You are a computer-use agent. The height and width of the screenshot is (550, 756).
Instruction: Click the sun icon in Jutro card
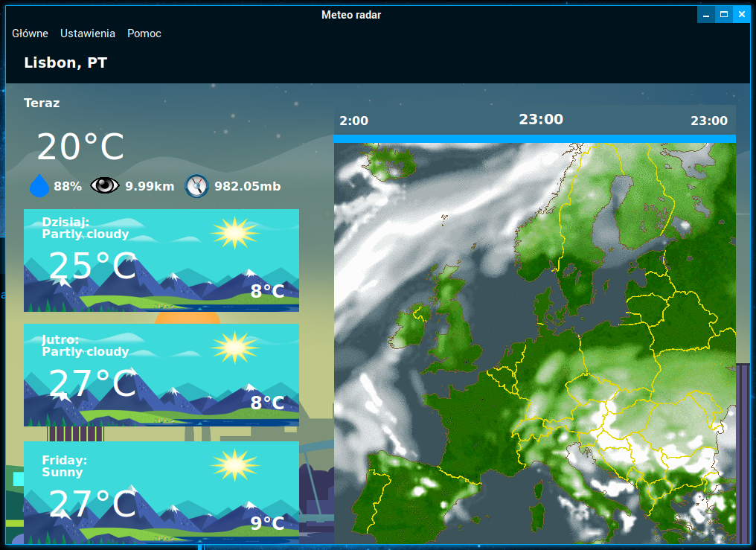pyautogui.click(x=235, y=347)
